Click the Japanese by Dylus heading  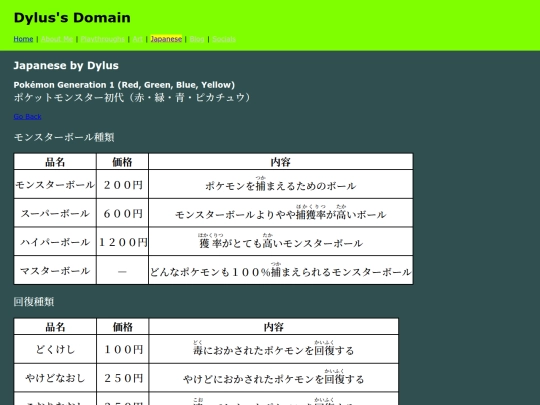66,65
